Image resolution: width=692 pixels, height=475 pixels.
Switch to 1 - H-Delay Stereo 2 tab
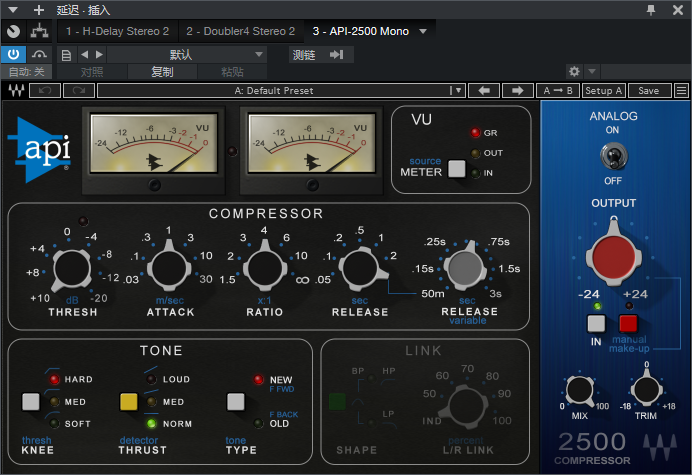(x=117, y=31)
